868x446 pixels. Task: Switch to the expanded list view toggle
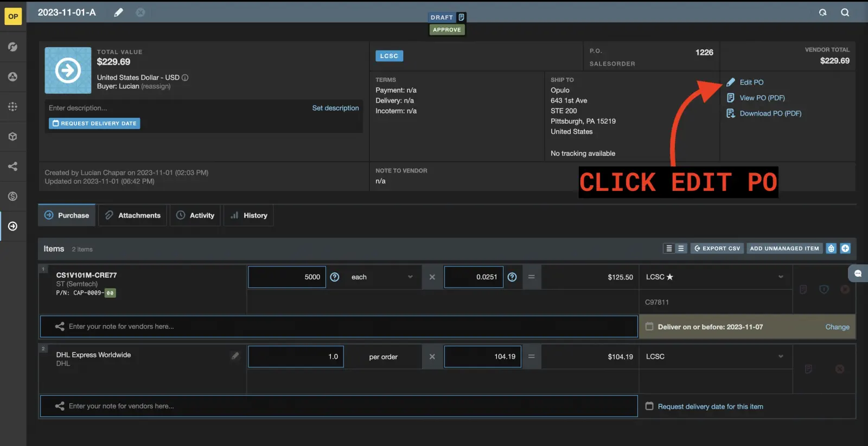[681, 249]
